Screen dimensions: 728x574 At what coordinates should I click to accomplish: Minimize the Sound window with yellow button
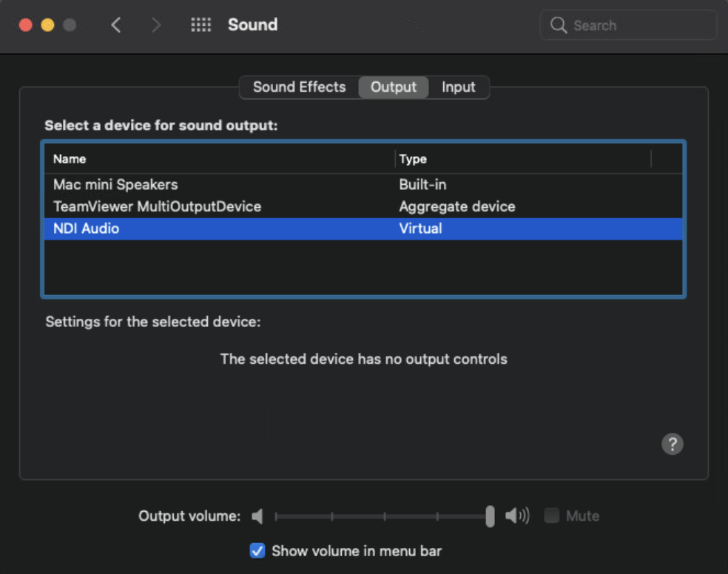(x=47, y=25)
